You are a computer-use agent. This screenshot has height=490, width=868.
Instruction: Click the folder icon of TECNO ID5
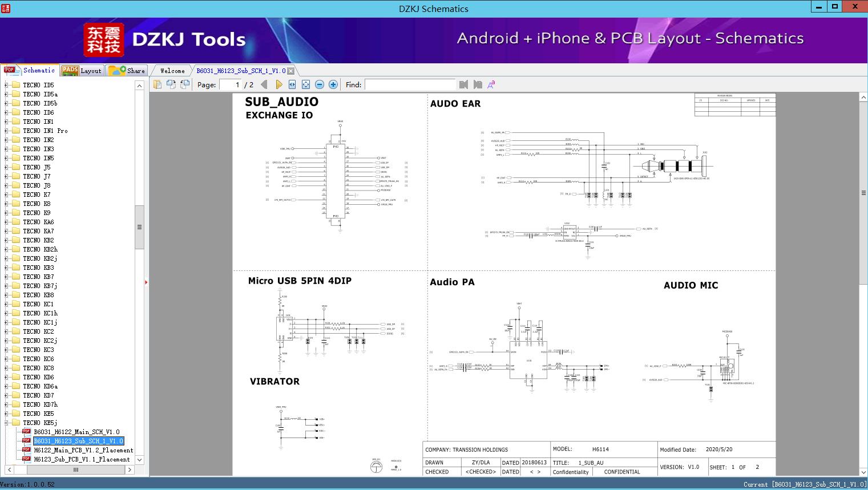(x=15, y=85)
